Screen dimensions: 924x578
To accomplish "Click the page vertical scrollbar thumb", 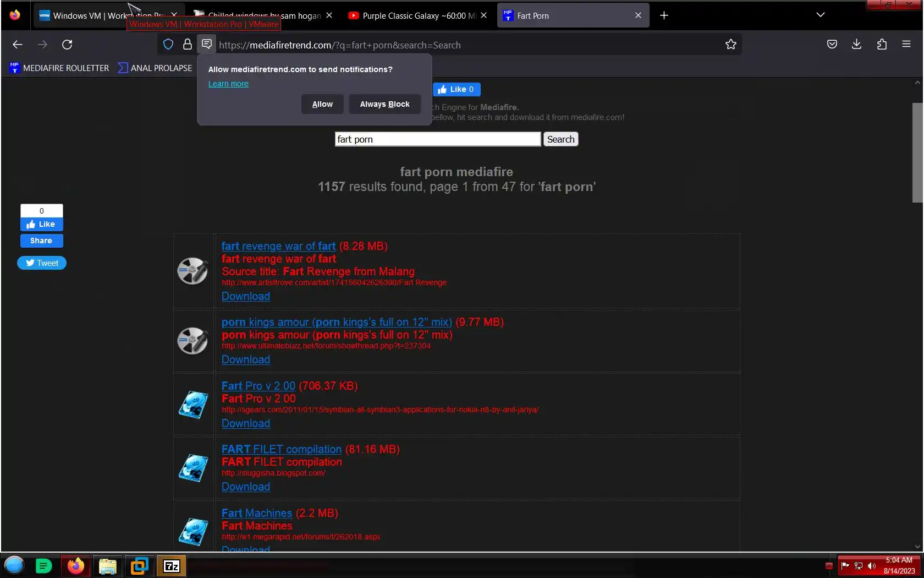I will click(x=917, y=152).
